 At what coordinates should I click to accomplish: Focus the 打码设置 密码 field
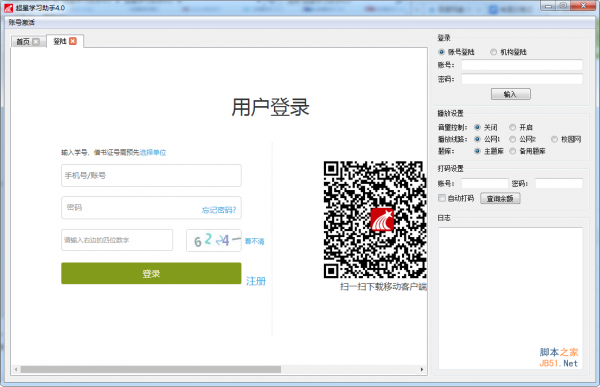click(559, 183)
